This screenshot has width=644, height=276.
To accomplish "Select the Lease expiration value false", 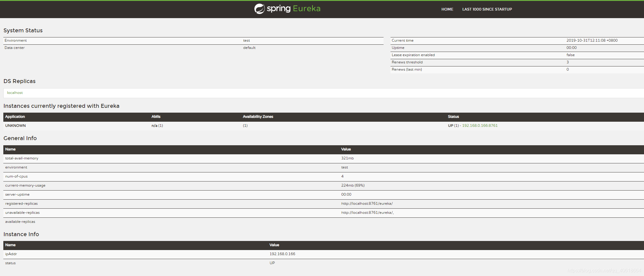I will click(x=570, y=55).
